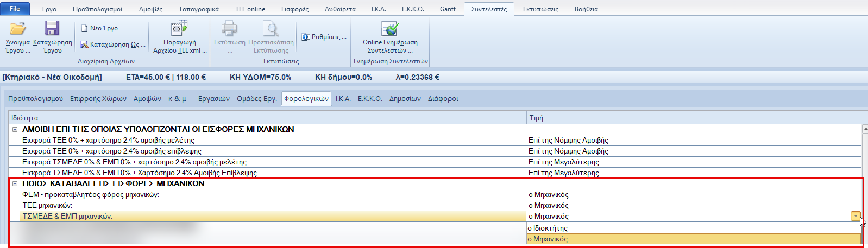Viewport: 868px width, 248px height.
Task: Click the Νέο Έργο document icon
Action: (x=85, y=28)
